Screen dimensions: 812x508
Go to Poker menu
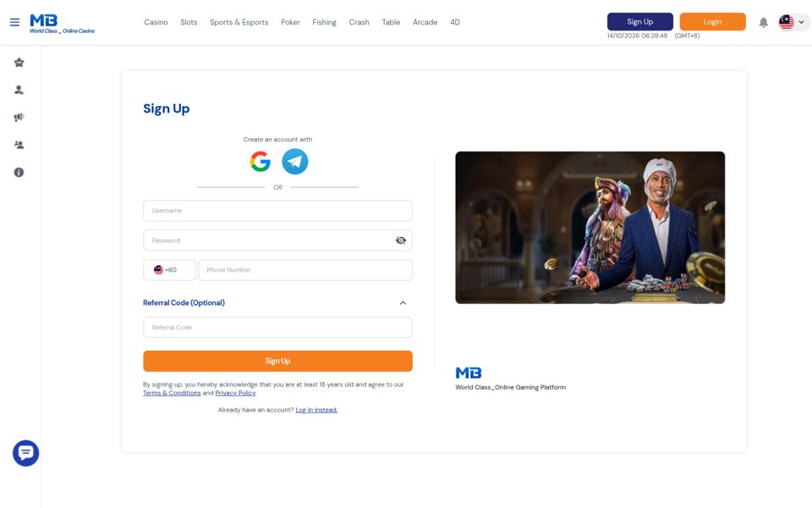tap(290, 22)
